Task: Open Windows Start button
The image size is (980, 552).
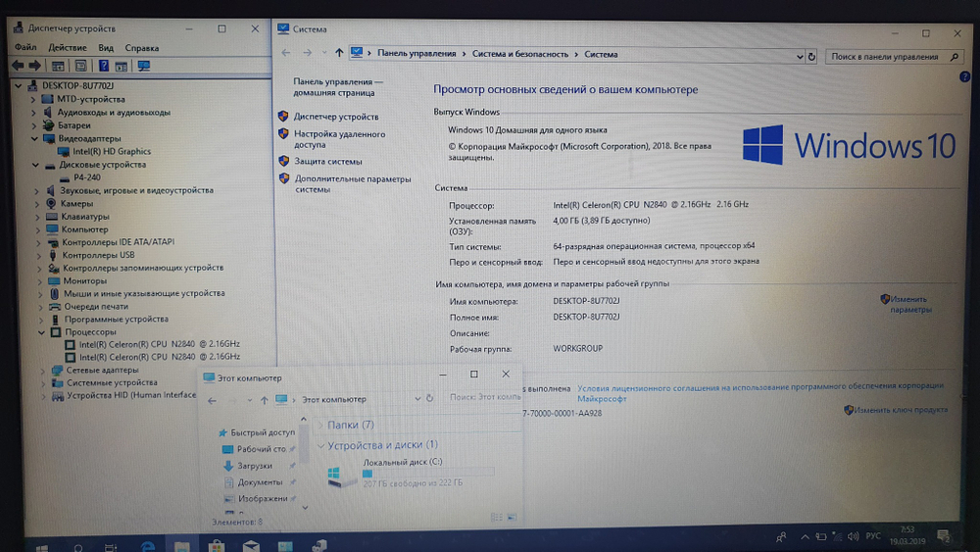Action: point(41,548)
